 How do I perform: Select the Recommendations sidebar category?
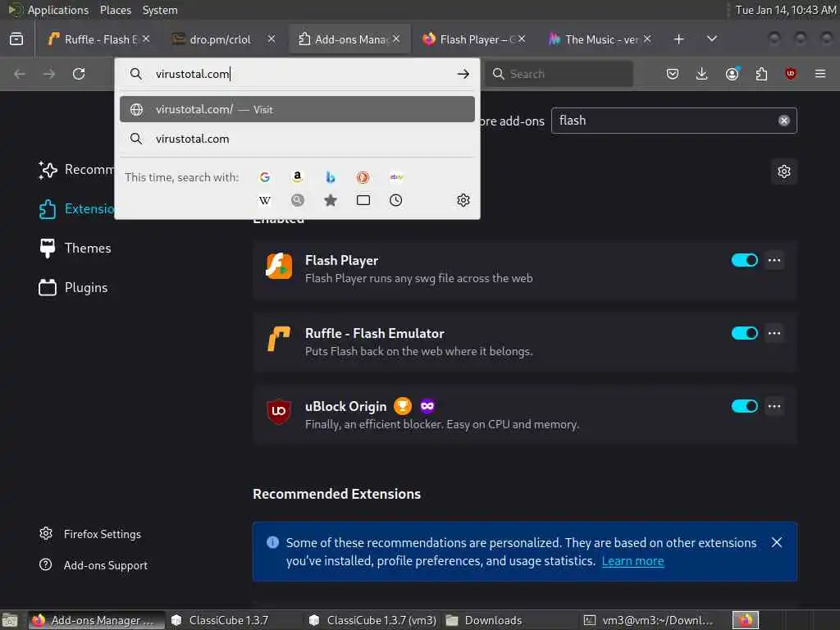(x=76, y=170)
